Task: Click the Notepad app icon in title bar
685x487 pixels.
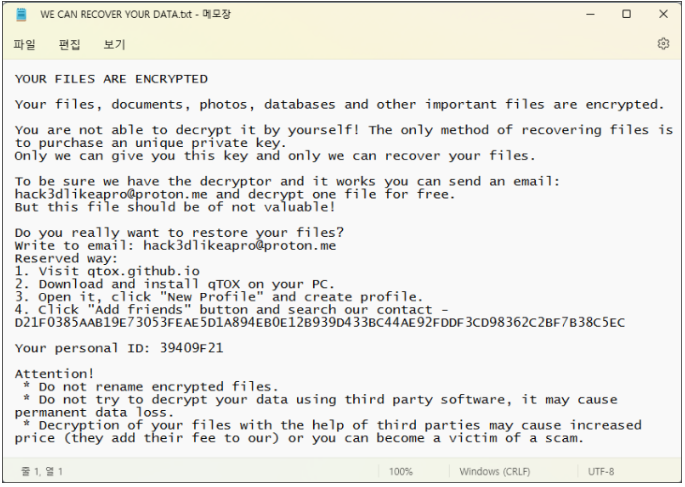Action: pos(21,14)
